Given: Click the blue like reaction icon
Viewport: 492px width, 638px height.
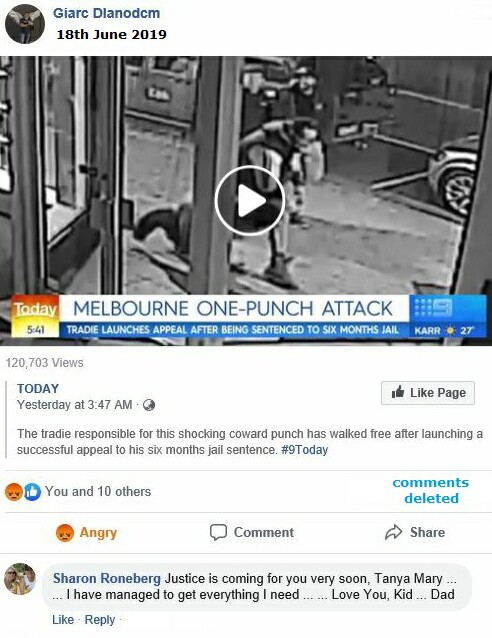Looking at the screenshot, I should [x=32, y=492].
